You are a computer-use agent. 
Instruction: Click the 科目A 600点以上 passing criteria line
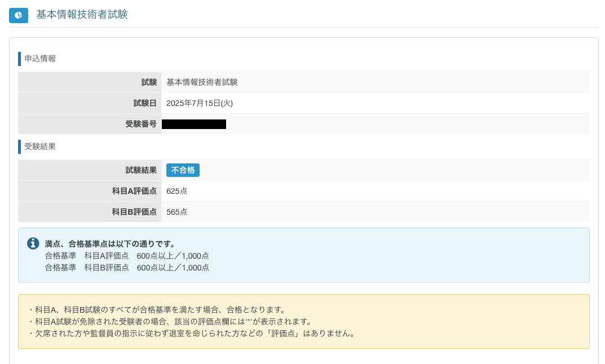(x=127, y=256)
